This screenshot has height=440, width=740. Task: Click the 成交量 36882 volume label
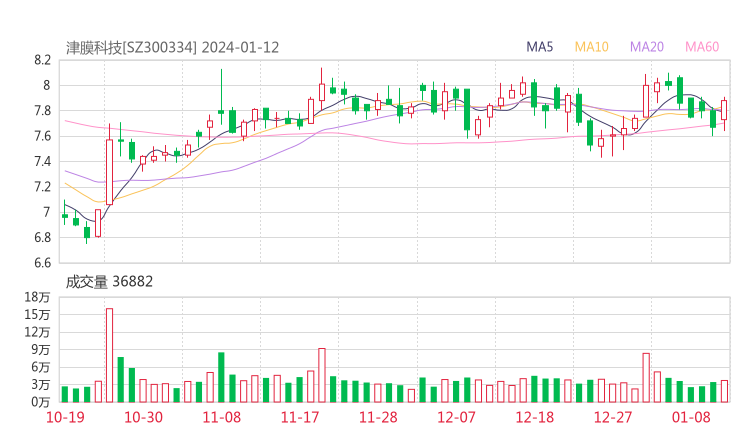coord(109,282)
